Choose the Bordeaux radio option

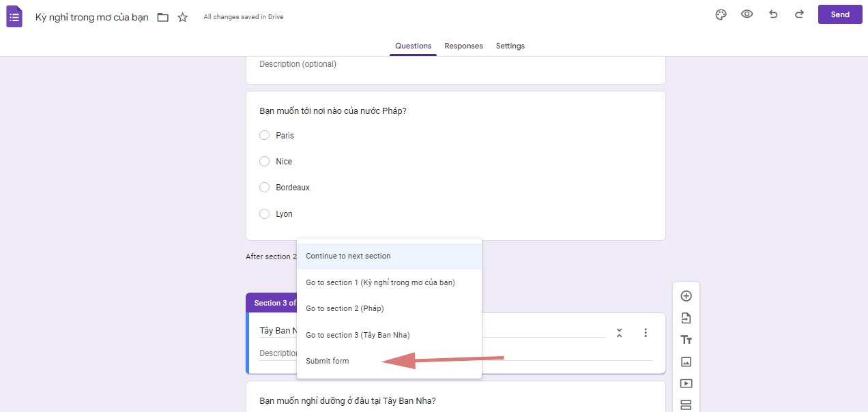tap(265, 187)
